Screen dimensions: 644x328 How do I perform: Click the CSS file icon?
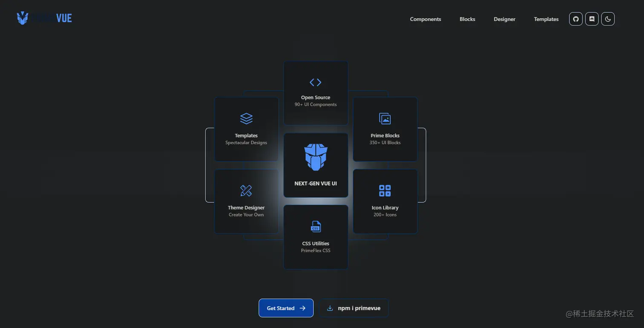click(316, 226)
